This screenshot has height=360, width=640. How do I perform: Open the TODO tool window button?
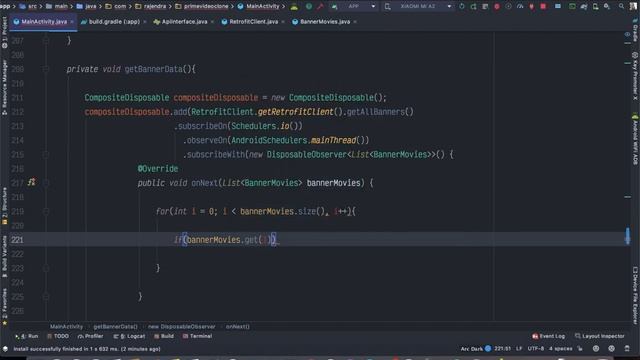coord(58,336)
